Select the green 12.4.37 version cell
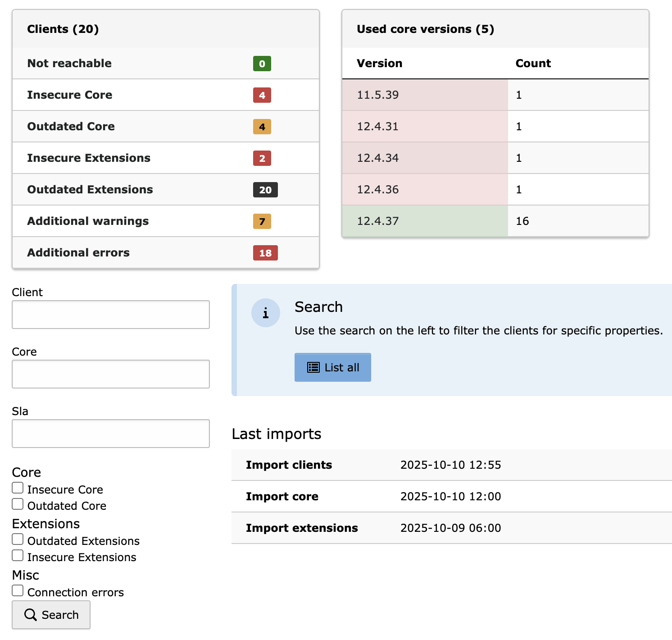Image resolution: width=672 pixels, height=640 pixels. point(424,221)
